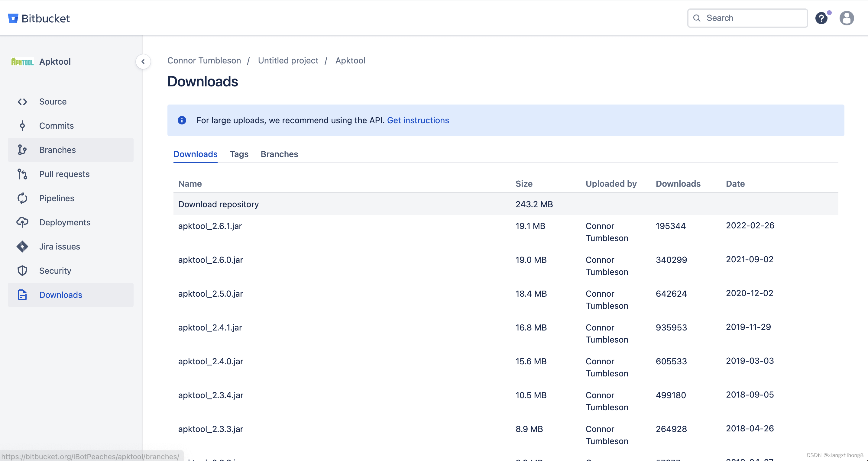The height and width of the screenshot is (461, 868).
Task: Click the Get instructions link
Action: tap(418, 120)
